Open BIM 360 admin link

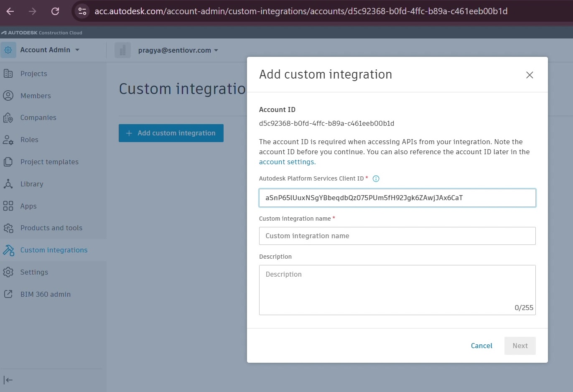(46, 294)
